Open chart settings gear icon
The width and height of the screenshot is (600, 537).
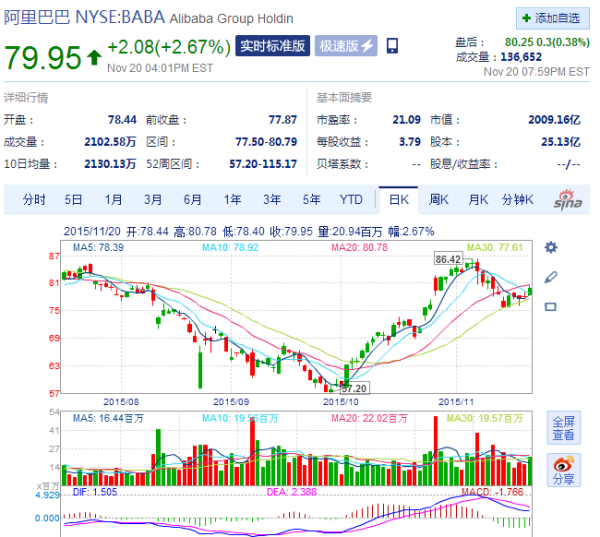551,247
